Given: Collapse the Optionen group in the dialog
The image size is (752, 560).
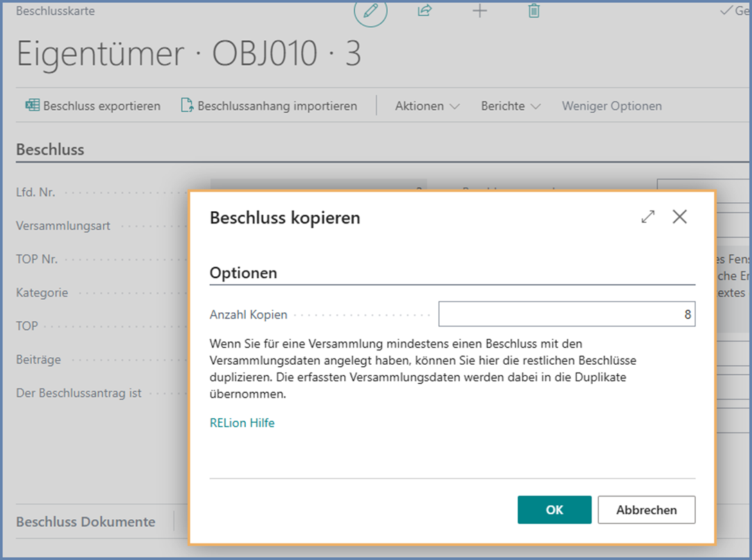Looking at the screenshot, I should 243,273.
